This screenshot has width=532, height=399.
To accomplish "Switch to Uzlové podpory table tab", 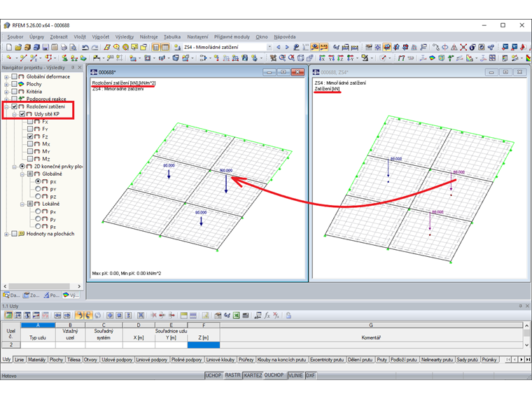I will [x=117, y=360].
